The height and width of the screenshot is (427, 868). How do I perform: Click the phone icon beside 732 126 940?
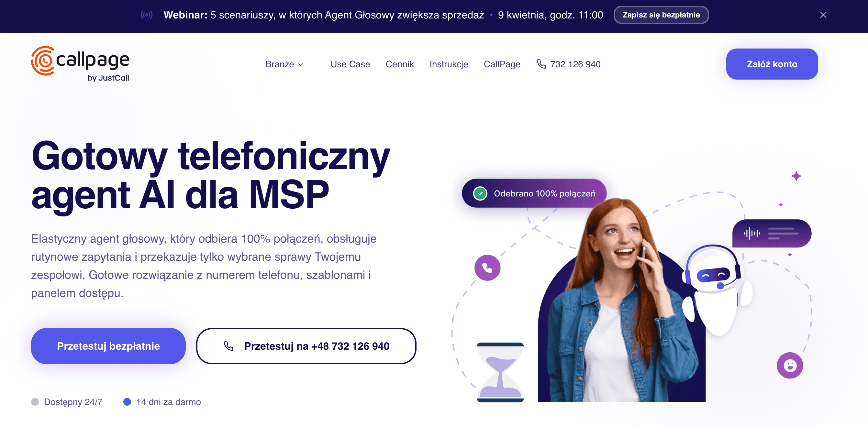(x=541, y=64)
